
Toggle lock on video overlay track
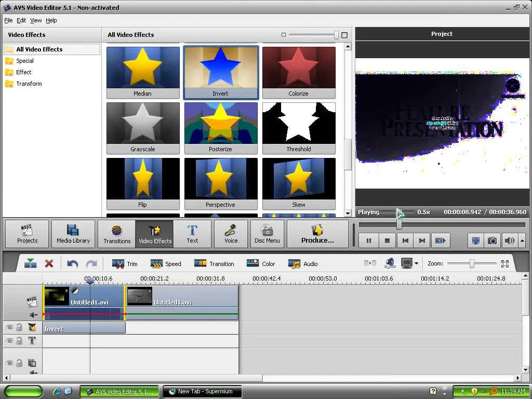click(x=19, y=363)
